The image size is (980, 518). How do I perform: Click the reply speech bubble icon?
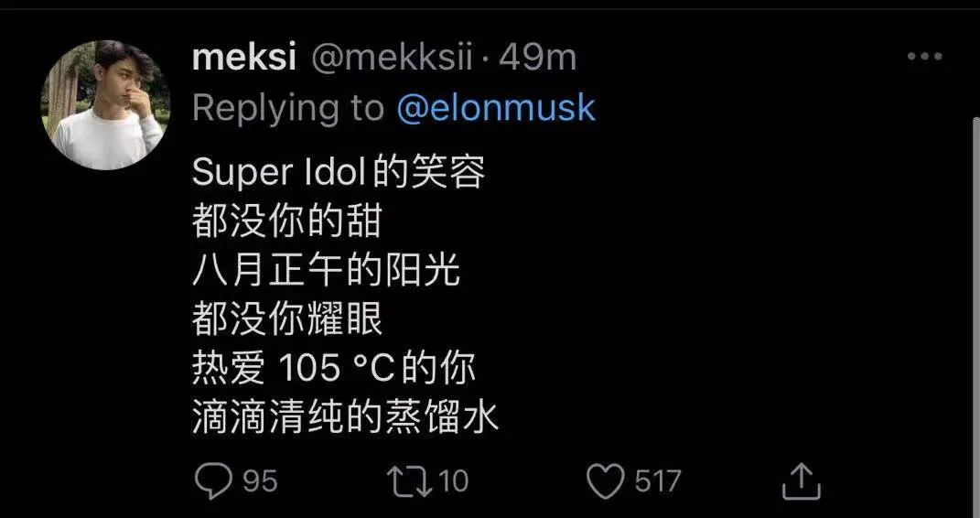[x=215, y=480]
